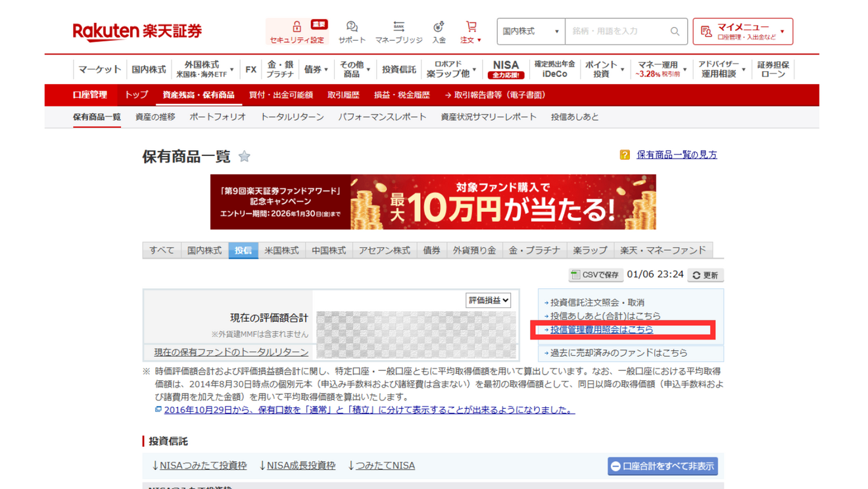868x489 pixels.
Task: Go to the トップ tab in 口座管理
Action: click(136, 95)
